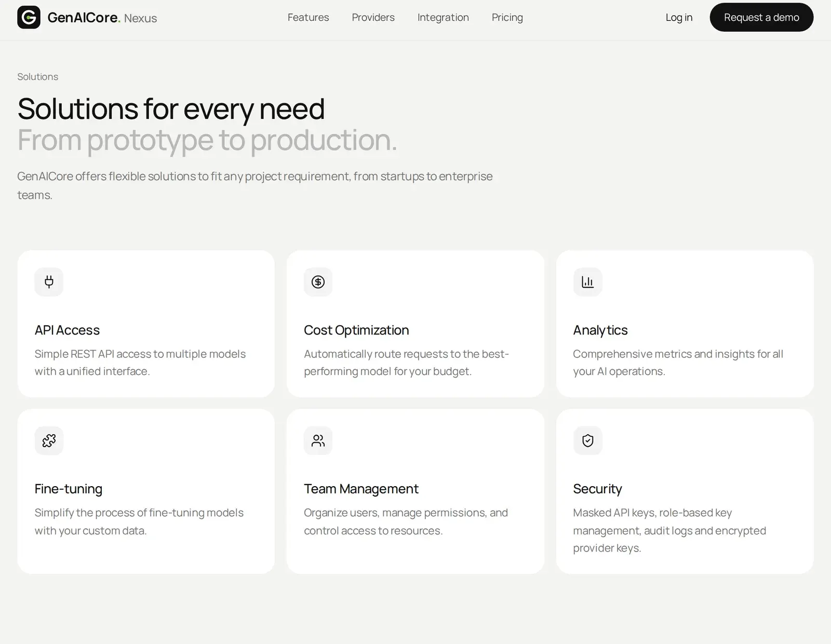
Task: Click the GenAICore logo icon
Action: 29,17
